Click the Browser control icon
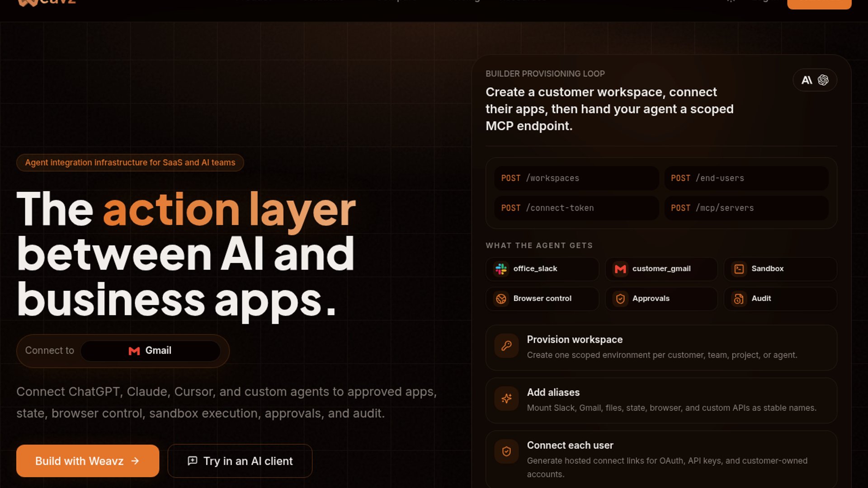Viewport: 868px width, 488px height. pos(501,299)
